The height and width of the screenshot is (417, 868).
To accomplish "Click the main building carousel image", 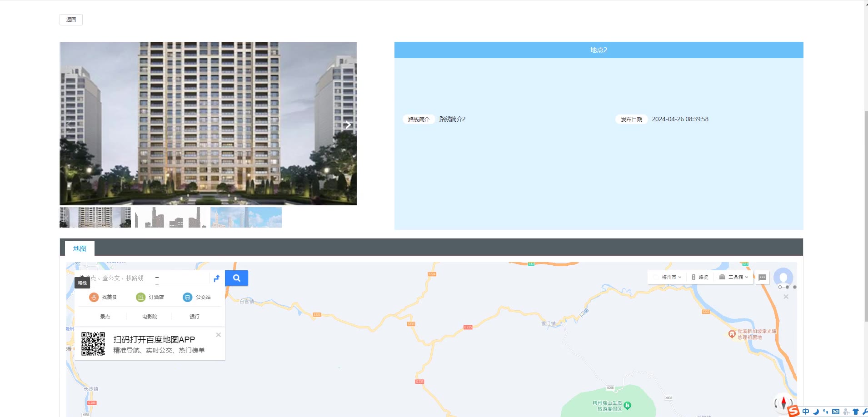I will coord(208,124).
